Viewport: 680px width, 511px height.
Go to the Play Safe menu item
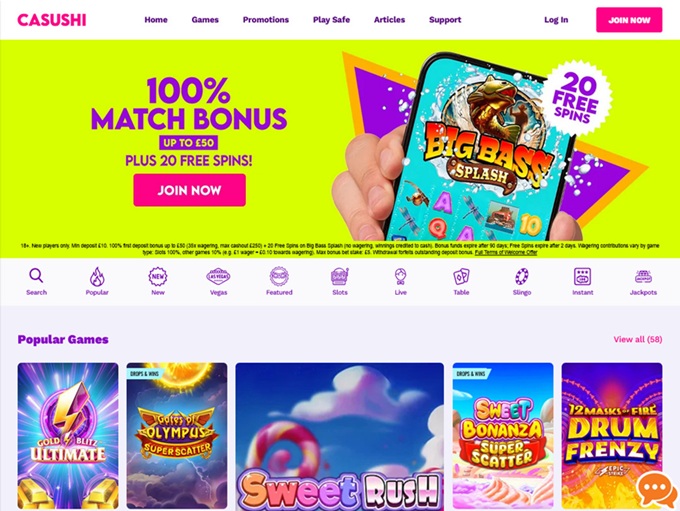click(x=331, y=20)
